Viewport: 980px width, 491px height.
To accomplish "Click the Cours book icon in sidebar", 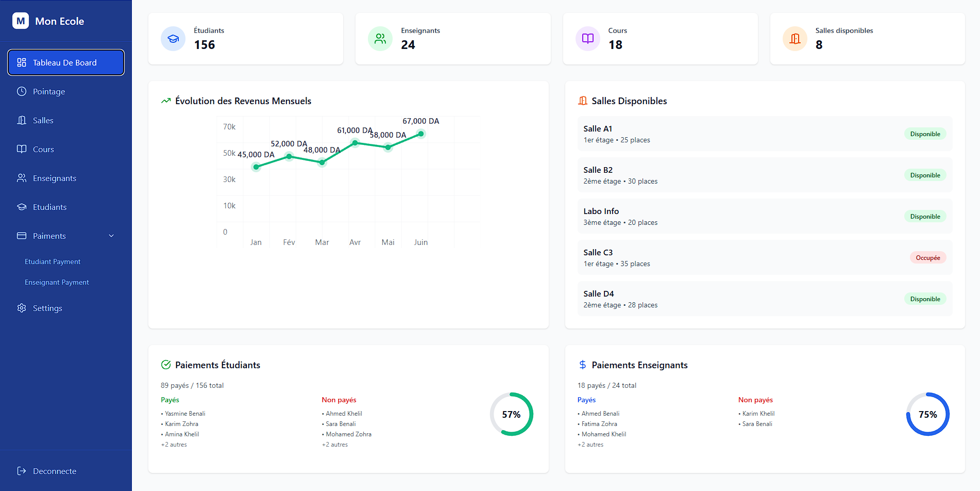I will pos(22,149).
